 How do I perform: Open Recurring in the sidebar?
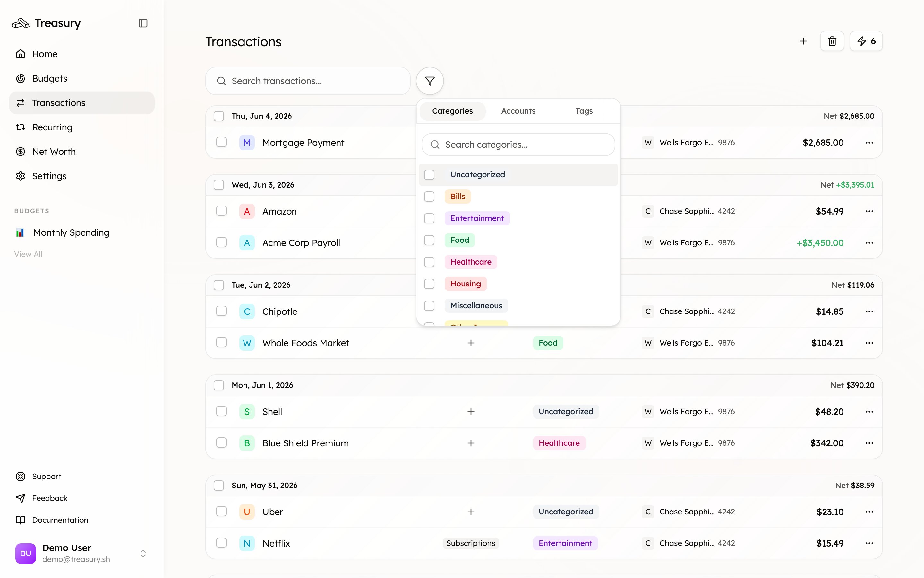[x=82, y=127]
